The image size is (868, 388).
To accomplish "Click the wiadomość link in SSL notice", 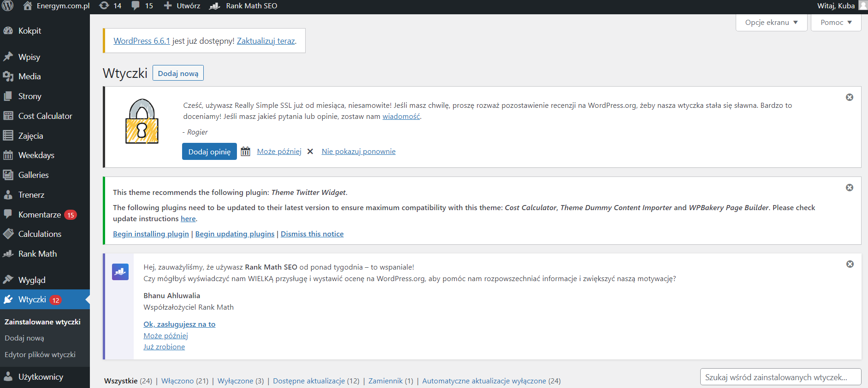I will coord(401,117).
